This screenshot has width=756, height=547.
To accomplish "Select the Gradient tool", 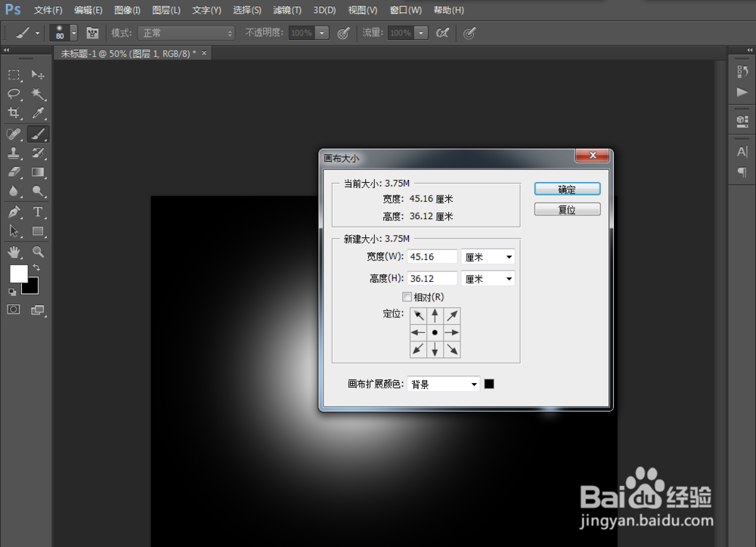I will tap(38, 172).
